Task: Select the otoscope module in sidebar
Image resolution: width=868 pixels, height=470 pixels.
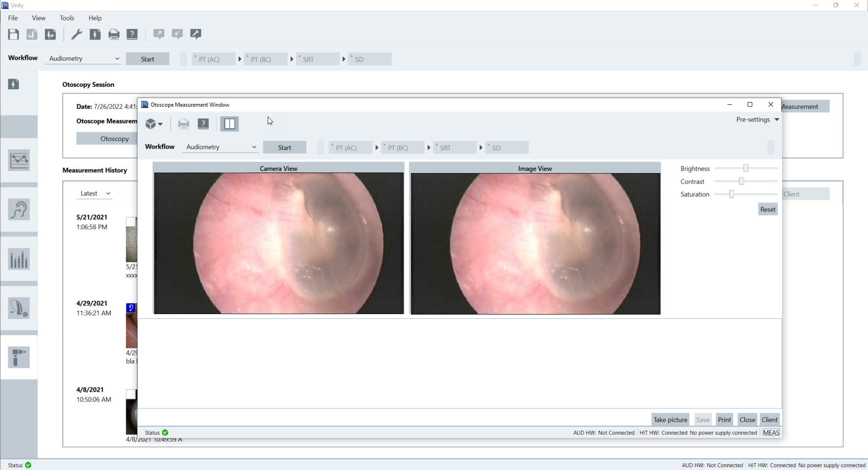Action: coord(19,357)
